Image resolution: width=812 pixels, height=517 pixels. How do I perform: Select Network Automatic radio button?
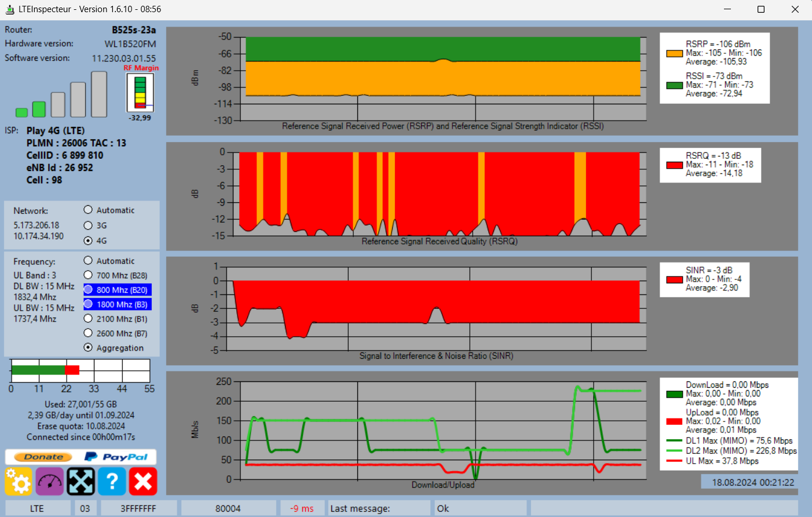(x=88, y=210)
